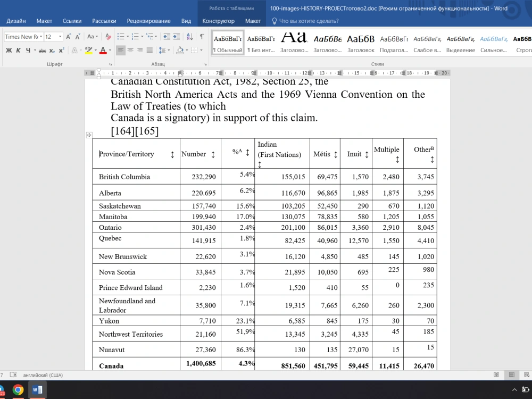Open the Абзац dialog launcher
The image size is (532, 399).
(205, 64)
